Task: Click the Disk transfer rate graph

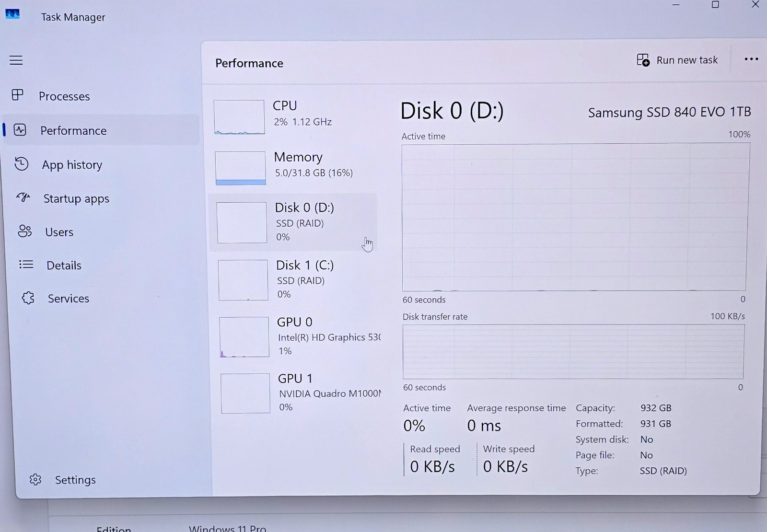Action: click(x=573, y=352)
